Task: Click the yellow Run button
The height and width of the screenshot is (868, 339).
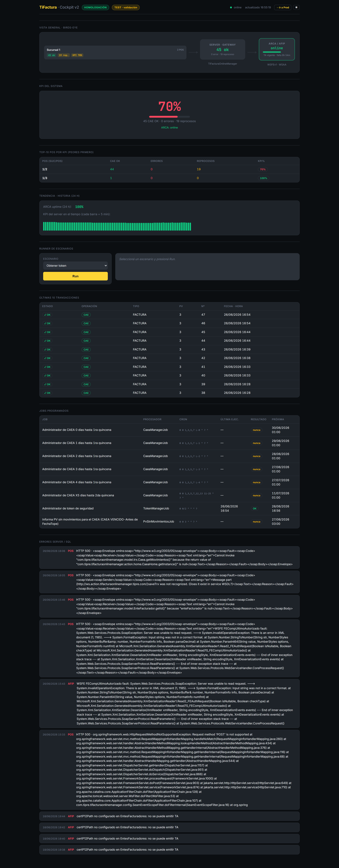Action: pos(76,276)
